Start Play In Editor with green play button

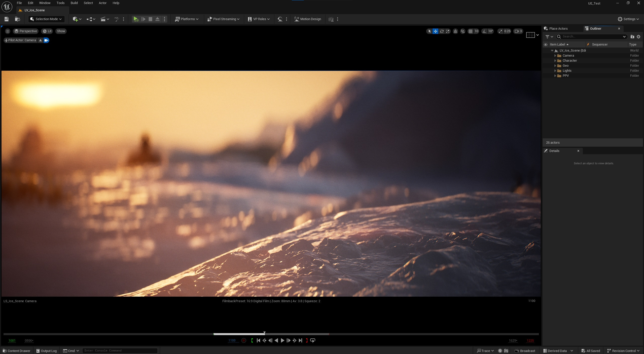pos(136,19)
